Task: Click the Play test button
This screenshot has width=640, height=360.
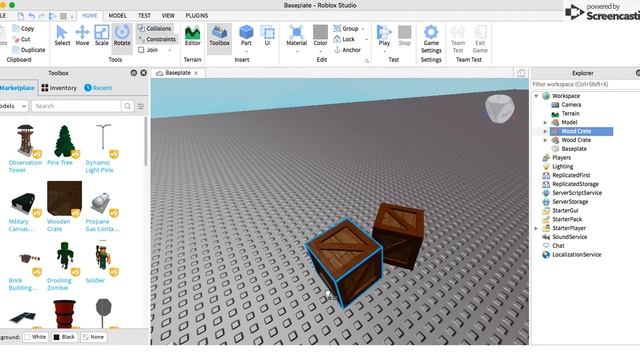Action: pyautogui.click(x=384, y=35)
